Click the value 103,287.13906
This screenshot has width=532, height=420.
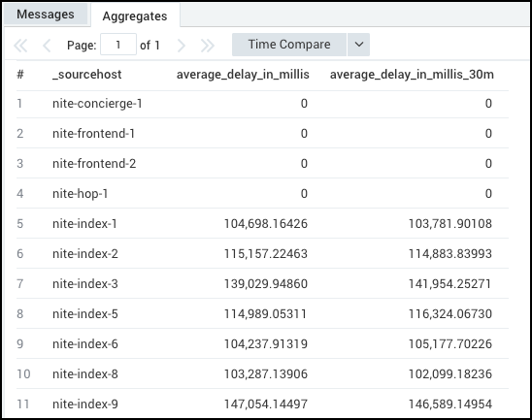266,374
